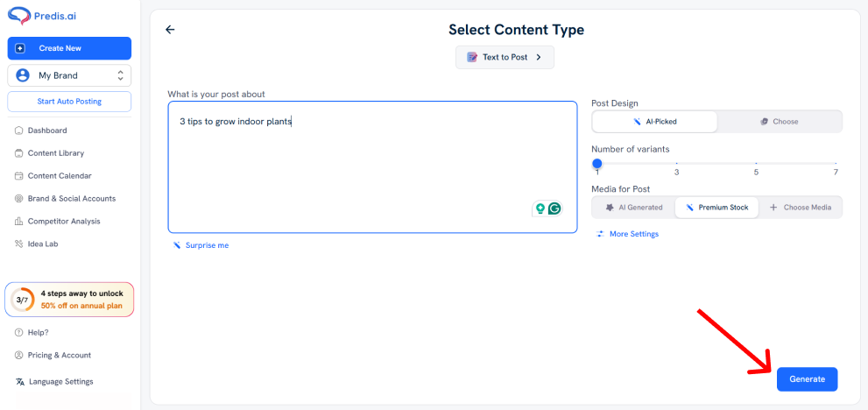868x410 pixels.
Task: Open the Idea Lab icon
Action: coord(18,244)
